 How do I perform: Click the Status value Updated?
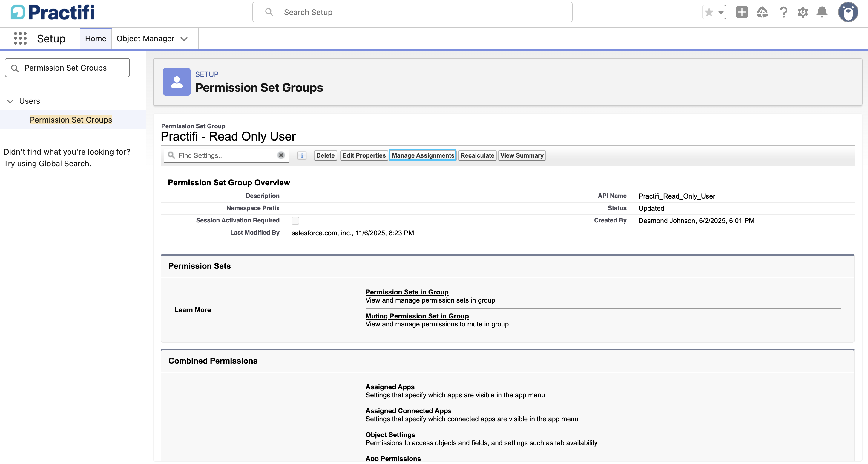pyautogui.click(x=651, y=208)
